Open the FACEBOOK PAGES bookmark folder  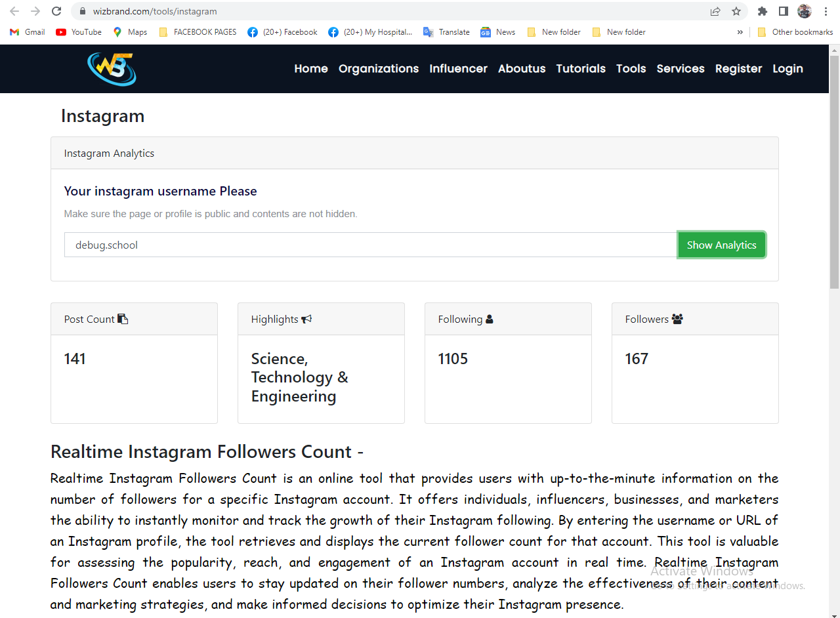point(198,32)
